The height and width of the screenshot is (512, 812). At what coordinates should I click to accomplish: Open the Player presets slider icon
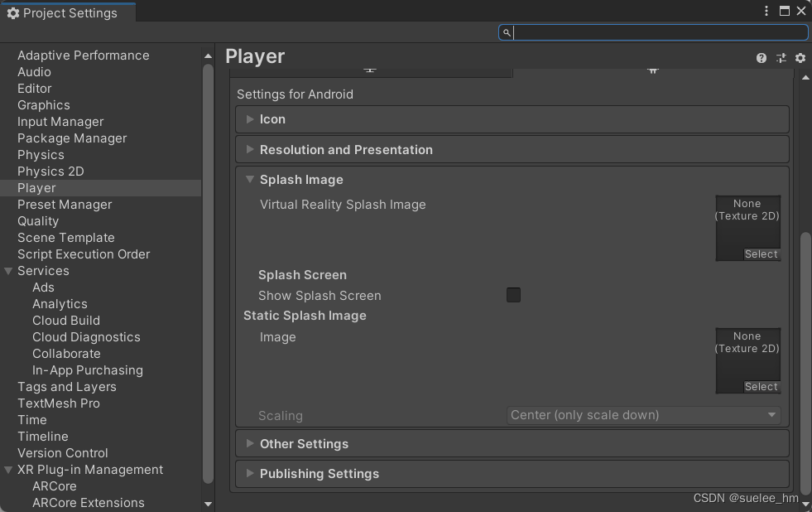point(781,58)
